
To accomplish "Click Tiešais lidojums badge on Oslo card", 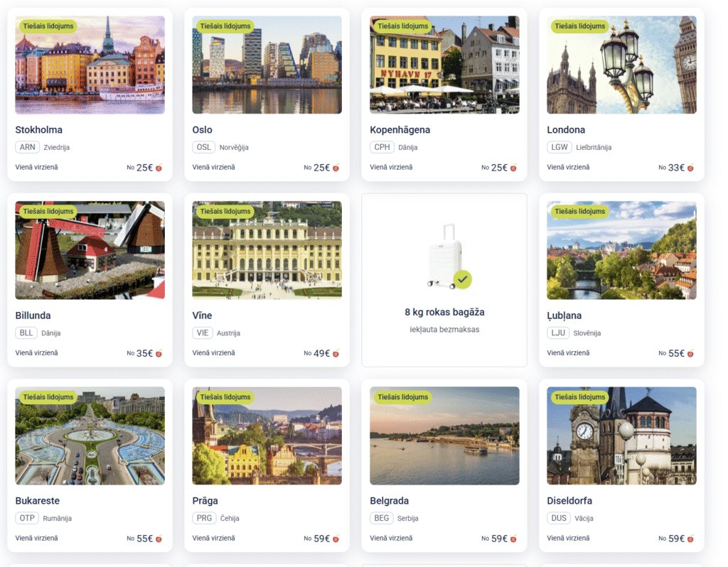I will (x=225, y=26).
